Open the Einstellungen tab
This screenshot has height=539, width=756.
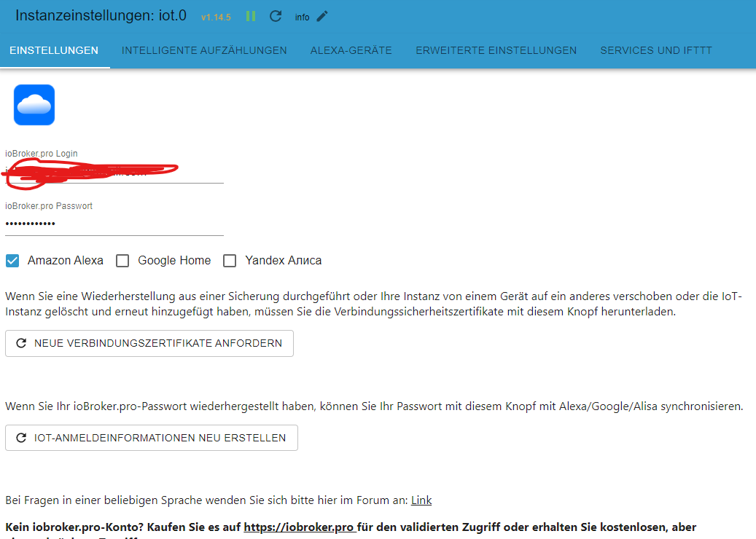(54, 50)
